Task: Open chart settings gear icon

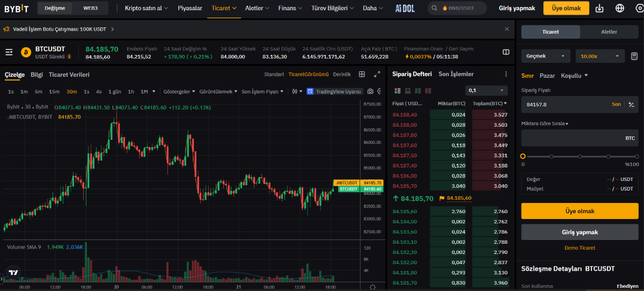Action: 373,287
